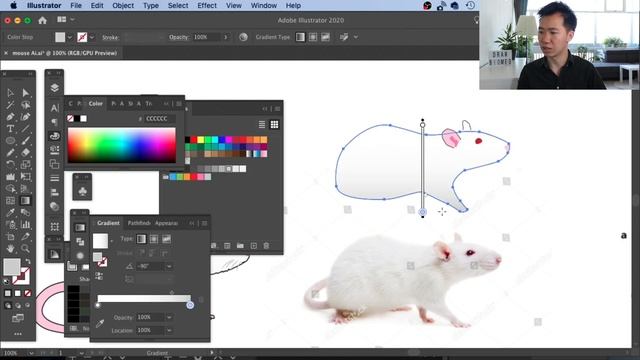The image size is (640, 360).
Task: Activate the Gradient tool in toolbar
Action: (x=25, y=200)
